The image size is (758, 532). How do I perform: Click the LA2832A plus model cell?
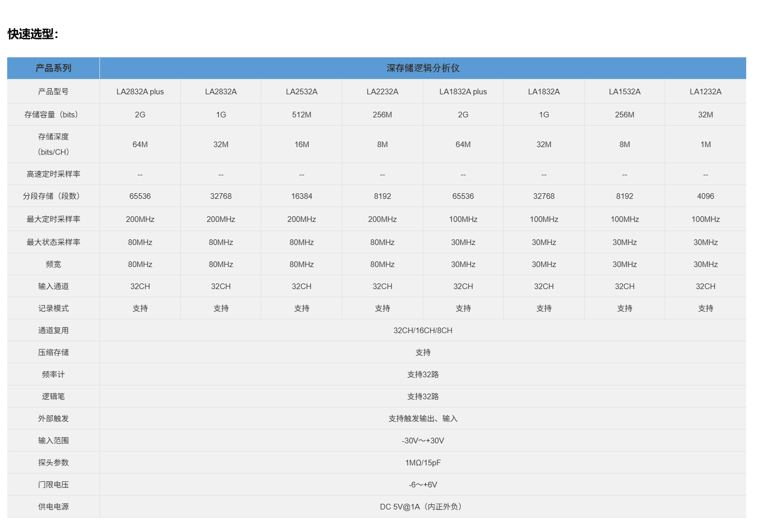pyautogui.click(x=140, y=92)
